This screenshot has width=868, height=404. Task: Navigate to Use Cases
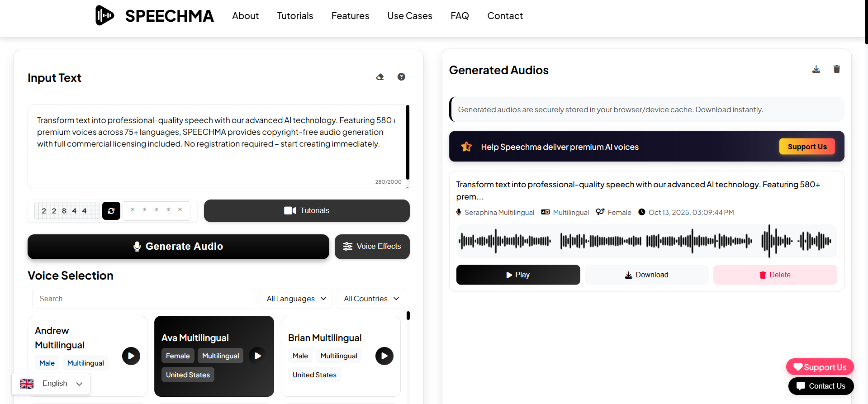coord(410,16)
